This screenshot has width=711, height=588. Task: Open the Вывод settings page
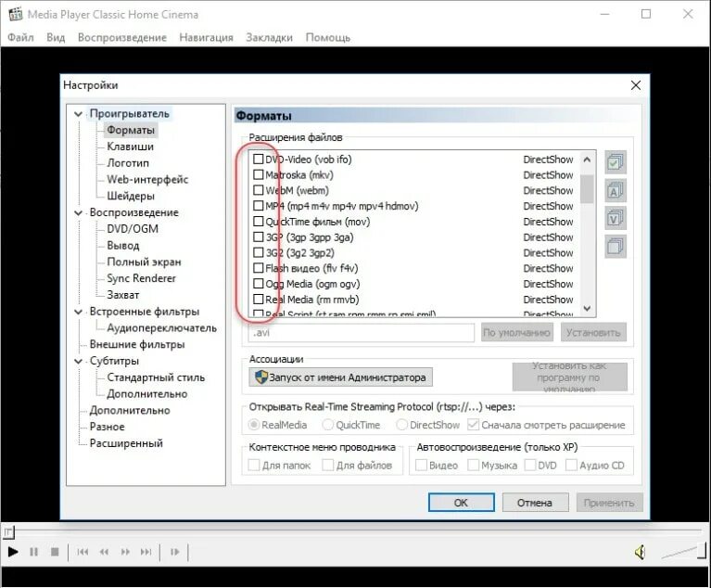tap(123, 246)
